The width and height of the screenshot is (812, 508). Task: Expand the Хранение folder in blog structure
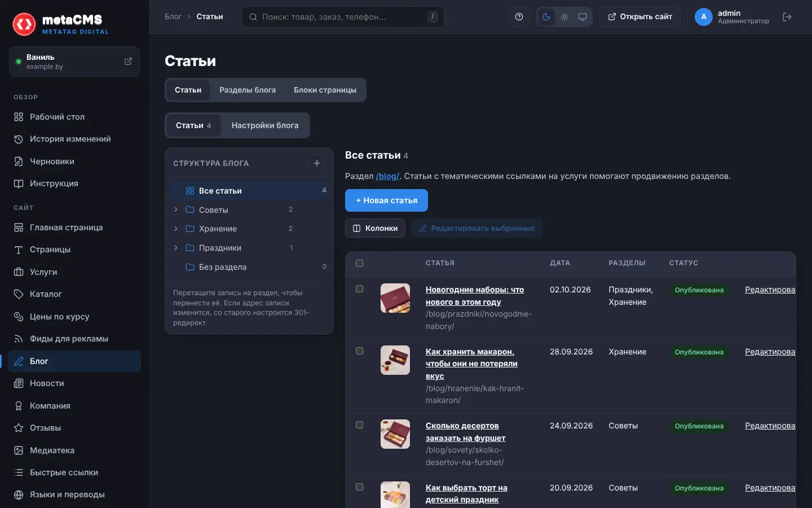click(176, 229)
